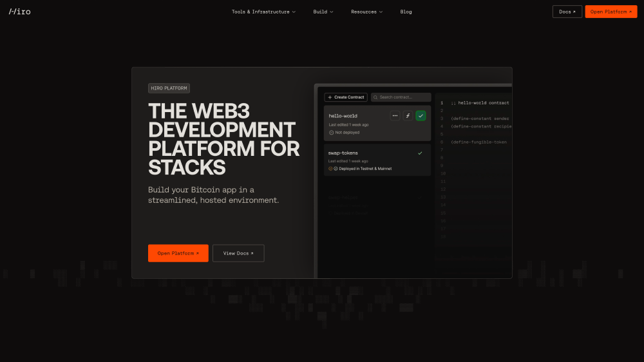Expand Tools & Infrastructure menu
Screen dimensions: 644x362
pyautogui.click(x=263, y=12)
